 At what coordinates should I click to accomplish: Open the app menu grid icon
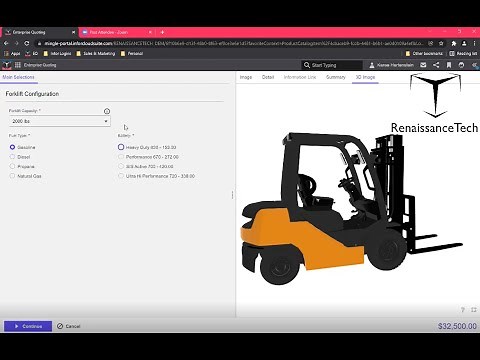[x=18, y=65]
